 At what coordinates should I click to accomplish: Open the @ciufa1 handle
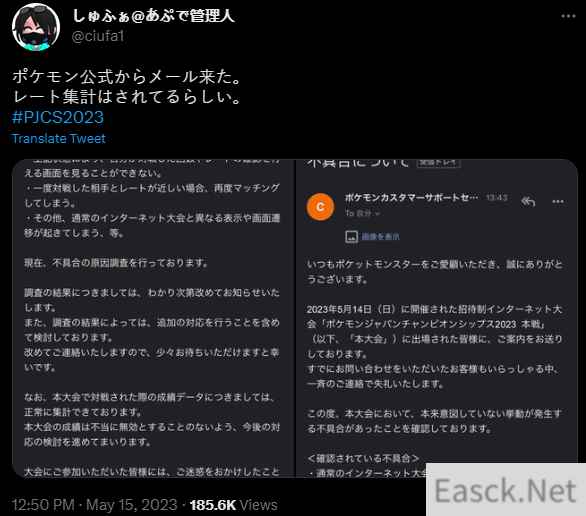(x=98, y=36)
